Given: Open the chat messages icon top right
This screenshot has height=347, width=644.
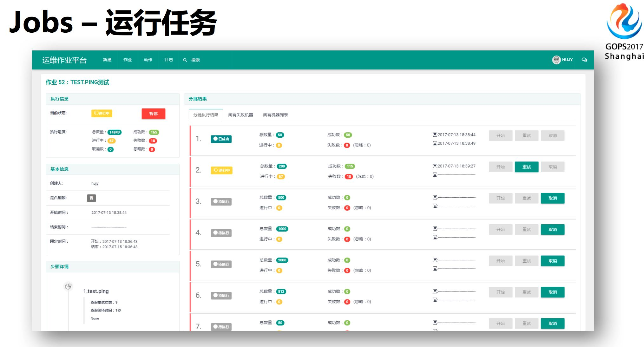Looking at the screenshot, I should 584,60.
